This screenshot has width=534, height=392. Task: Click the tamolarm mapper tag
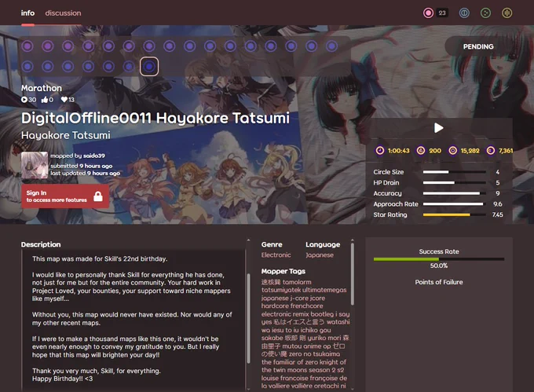coord(297,282)
